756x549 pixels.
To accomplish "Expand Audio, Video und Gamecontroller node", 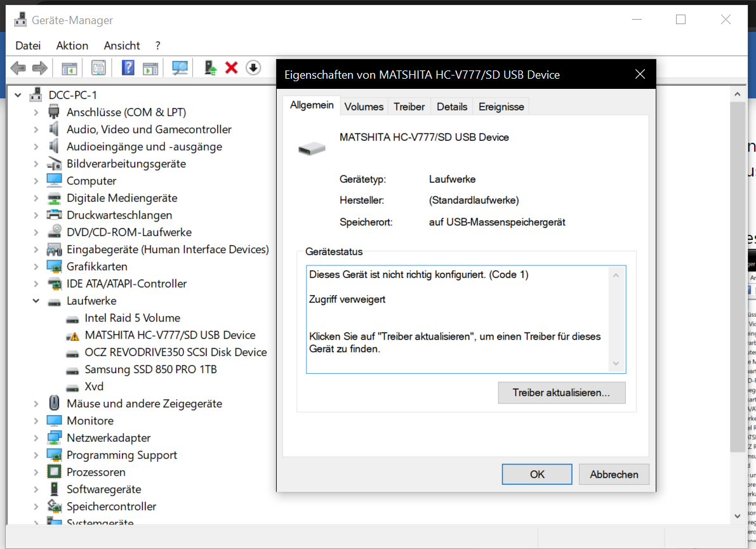I will pos(36,129).
